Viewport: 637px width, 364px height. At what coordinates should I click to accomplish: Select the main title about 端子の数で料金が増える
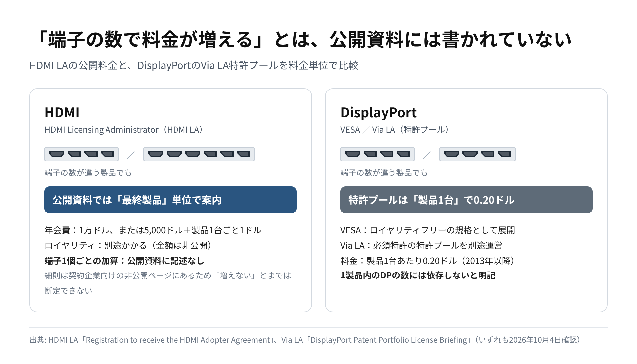(x=303, y=40)
